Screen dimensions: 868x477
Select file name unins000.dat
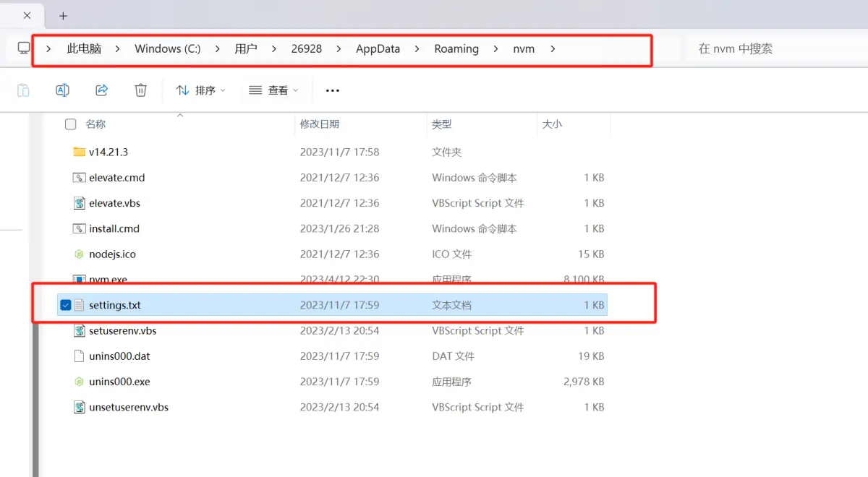point(119,356)
